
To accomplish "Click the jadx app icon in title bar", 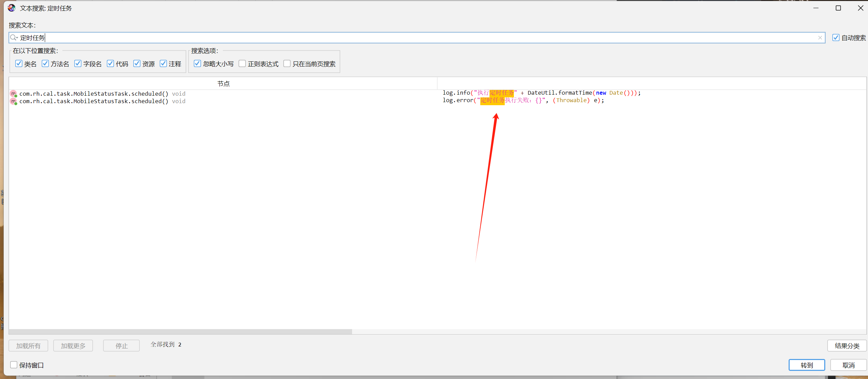I will tap(12, 8).
